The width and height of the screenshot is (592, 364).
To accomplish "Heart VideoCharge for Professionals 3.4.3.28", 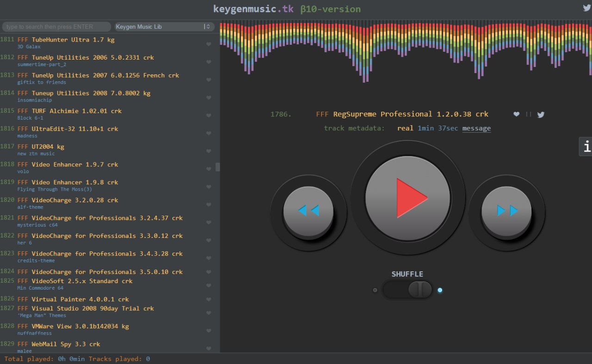I will pos(209,258).
